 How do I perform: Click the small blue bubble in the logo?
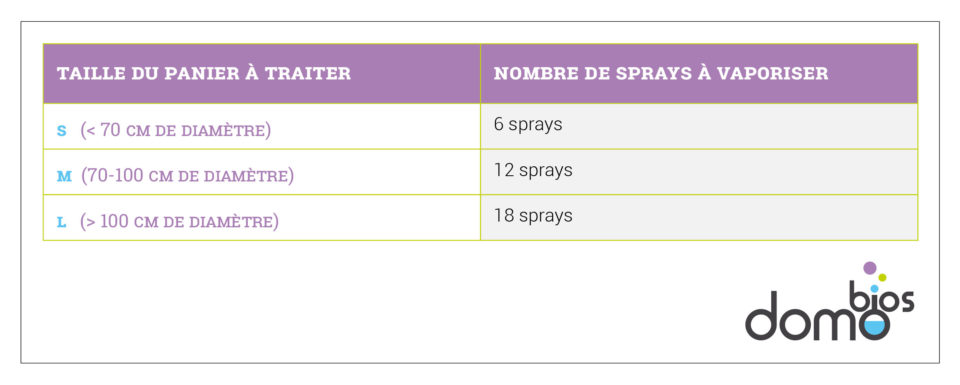click(x=874, y=288)
